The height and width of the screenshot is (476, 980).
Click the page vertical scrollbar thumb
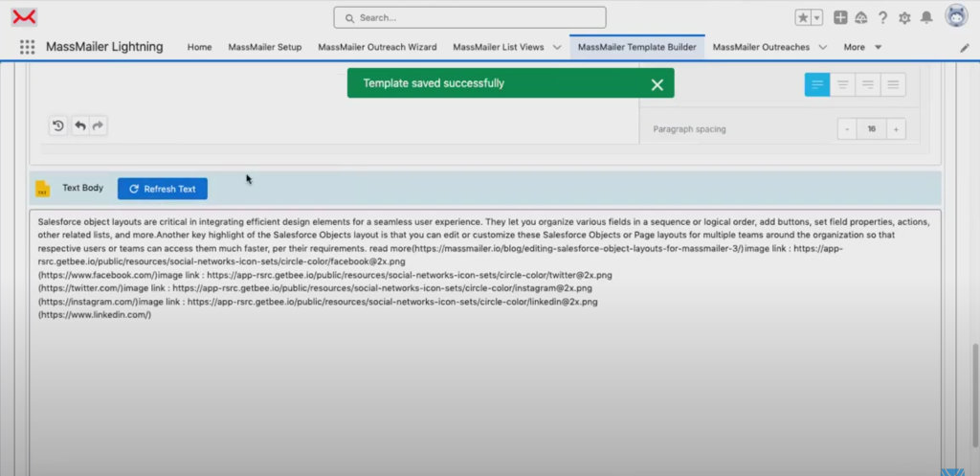point(975,396)
